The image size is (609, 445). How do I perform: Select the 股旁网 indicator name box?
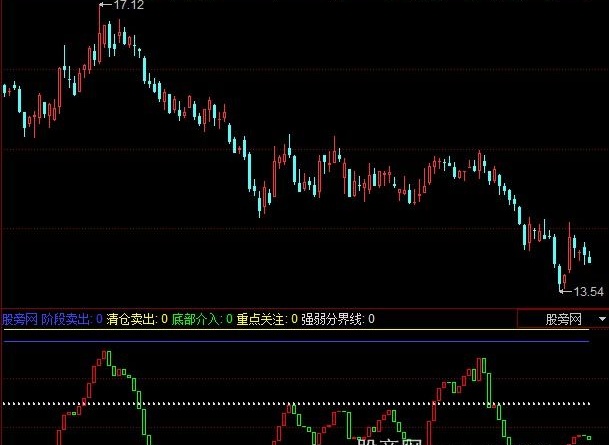pyautogui.click(x=563, y=319)
